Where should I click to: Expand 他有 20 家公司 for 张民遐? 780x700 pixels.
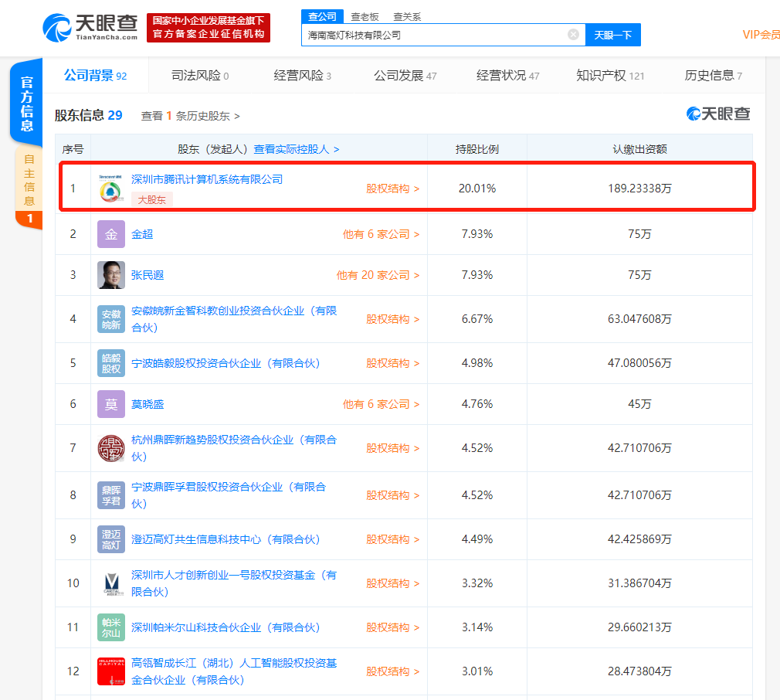click(x=378, y=275)
